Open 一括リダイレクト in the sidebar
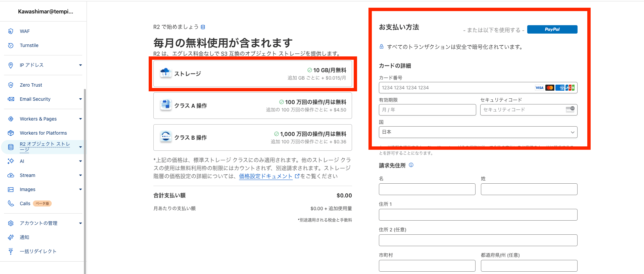This screenshot has width=644, height=274. click(38, 252)
